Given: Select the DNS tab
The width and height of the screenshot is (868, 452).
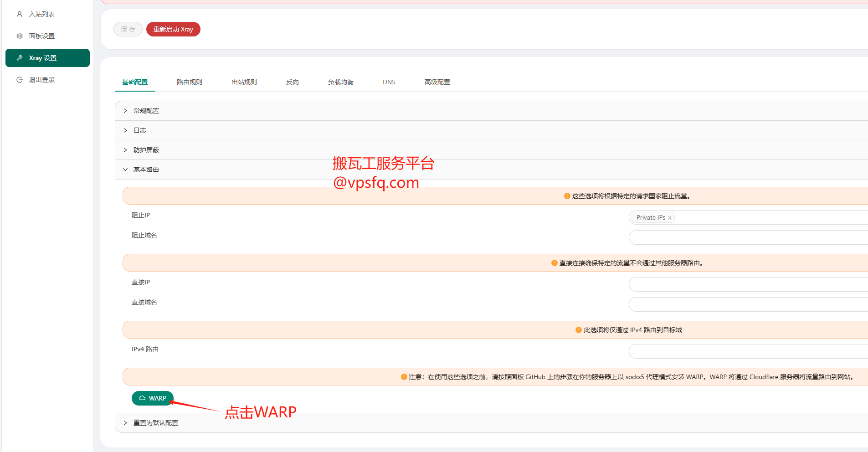Looking at the screenshot, I should (389, 82).
